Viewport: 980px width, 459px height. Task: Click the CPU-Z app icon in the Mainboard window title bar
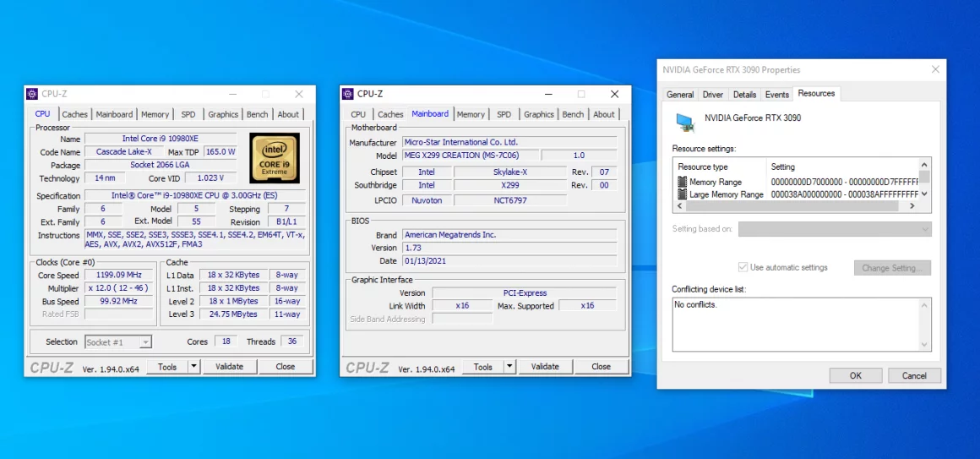click(x=347, y=94)
